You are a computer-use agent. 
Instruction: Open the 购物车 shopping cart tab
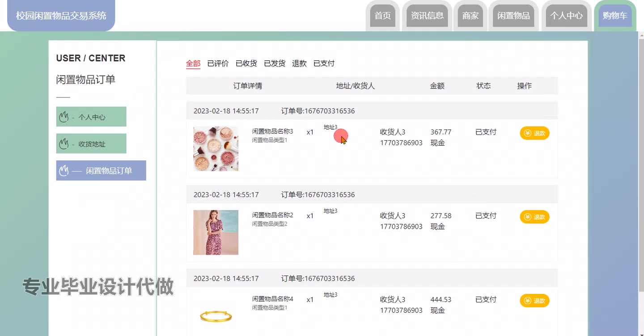[615, 16]
